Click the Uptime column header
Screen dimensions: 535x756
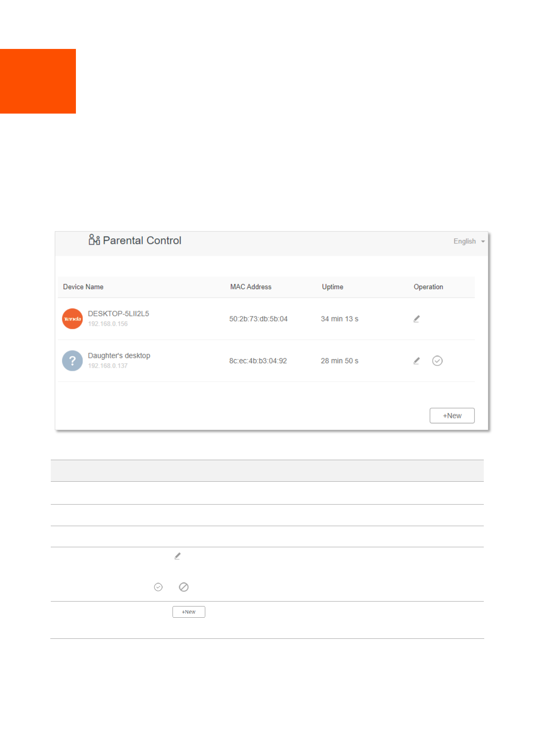pyautogui.click(x=332, y=287)
